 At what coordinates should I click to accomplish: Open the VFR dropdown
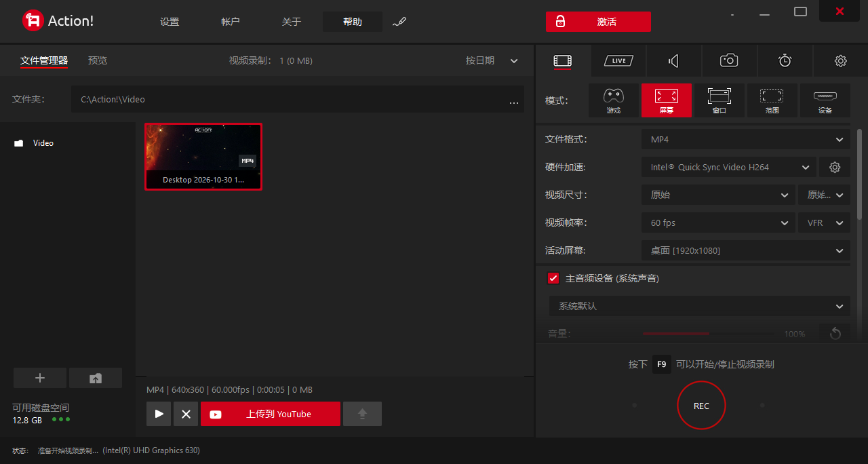click(x=824, y=223)
